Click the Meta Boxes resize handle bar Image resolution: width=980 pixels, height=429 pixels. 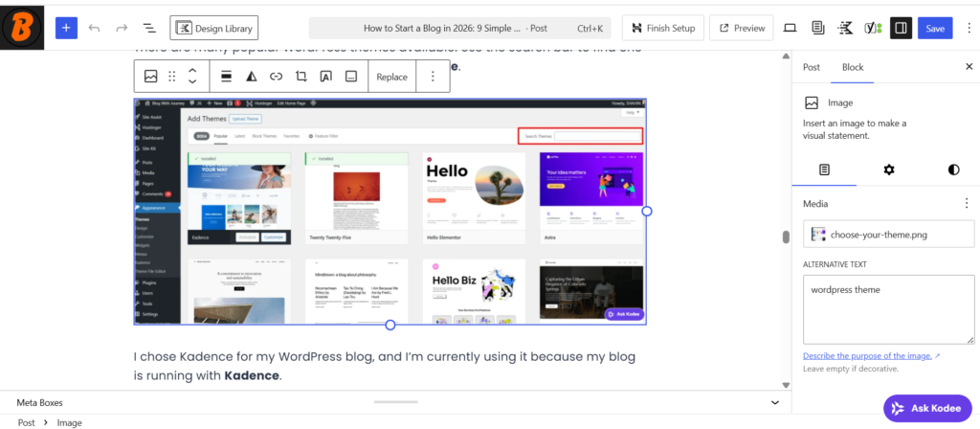395,402
